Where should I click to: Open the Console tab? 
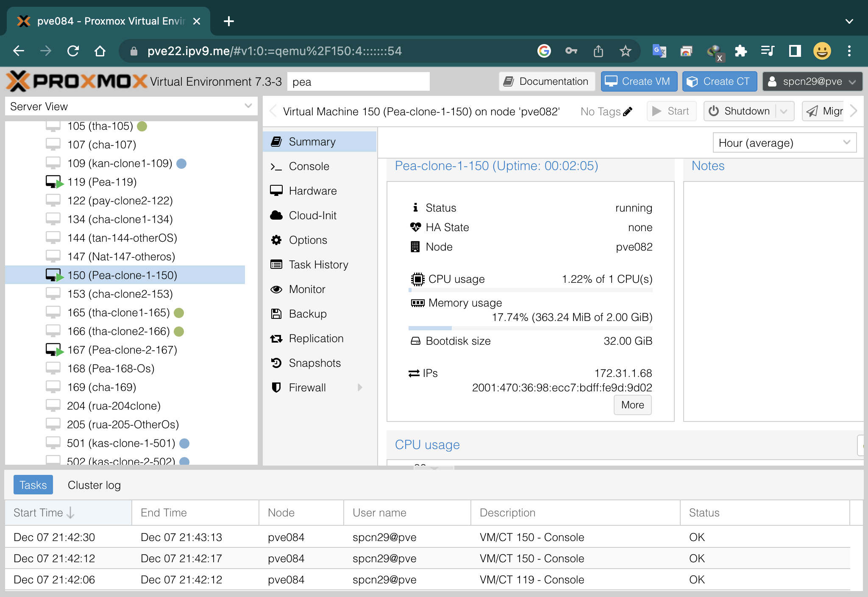click(320, 166)
